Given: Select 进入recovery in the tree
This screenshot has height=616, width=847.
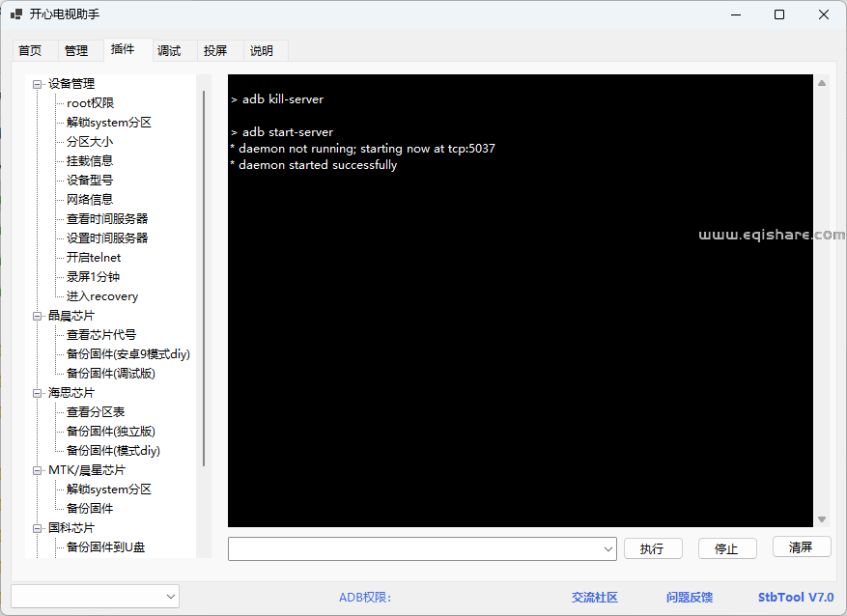Looking at the screenshot, I should tap(100, 295).
